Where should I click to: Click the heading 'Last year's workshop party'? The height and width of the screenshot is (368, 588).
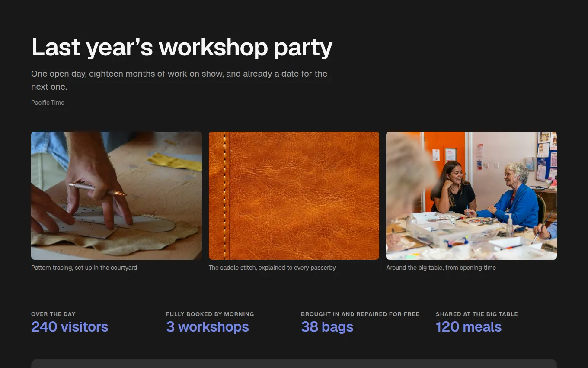(x=182, y=47)
